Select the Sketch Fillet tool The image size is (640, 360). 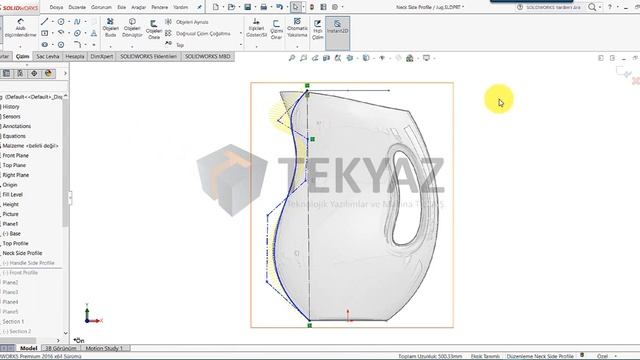click(x=77, y=44)
